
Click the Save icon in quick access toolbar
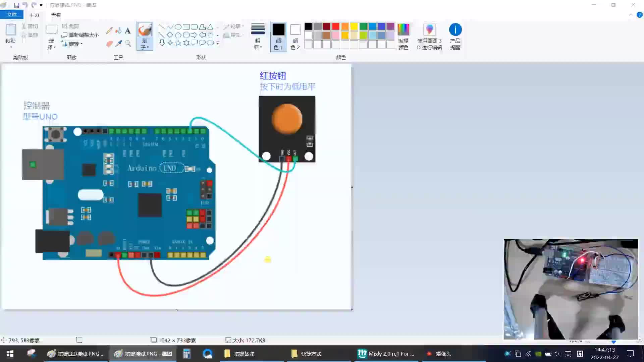[x=16, y=5]
